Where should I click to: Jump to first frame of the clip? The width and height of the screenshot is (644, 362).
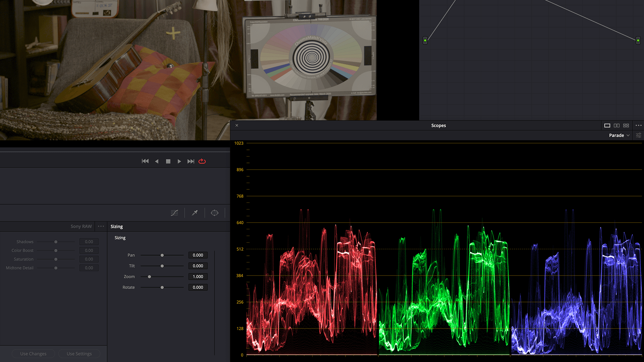point(145,161)
